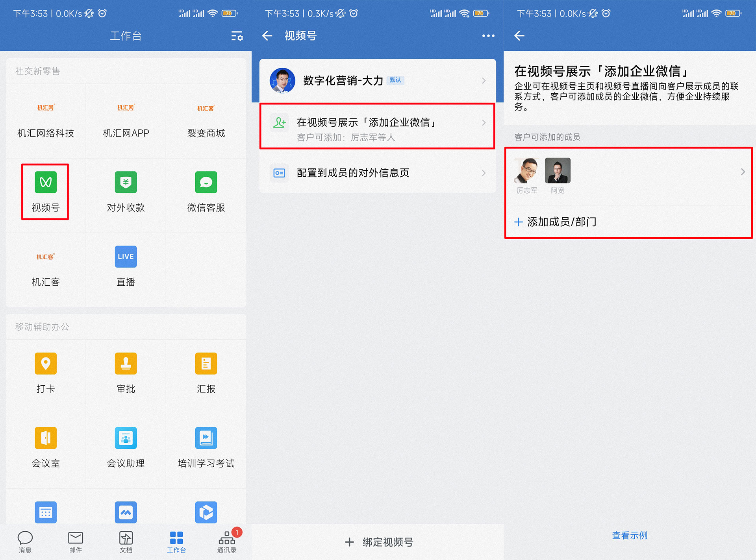Tap the 社交新零售 section header
The height and width of the screenshot is (560, 756).
(x=37, y=71)
